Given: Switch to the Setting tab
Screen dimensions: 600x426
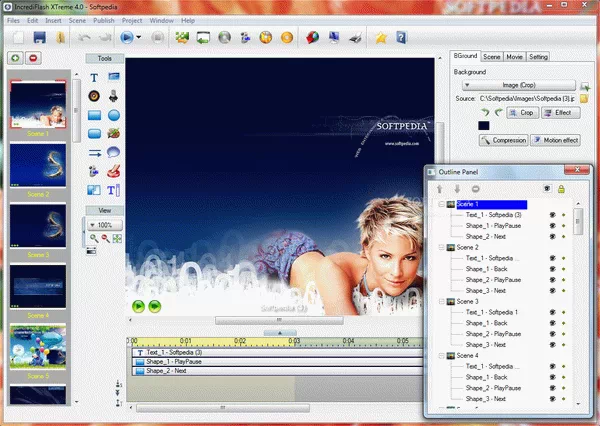Looking at the screenshot, I should 538,57.
